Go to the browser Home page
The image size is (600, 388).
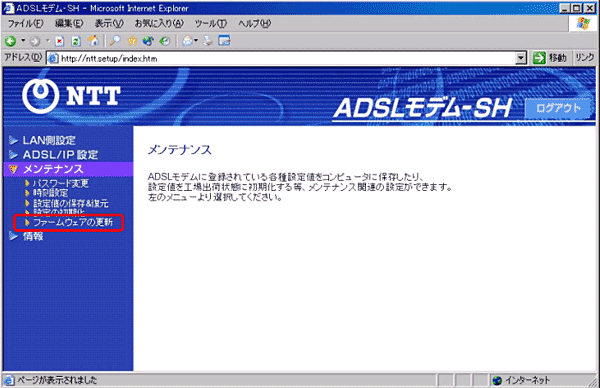pos(93,41)
